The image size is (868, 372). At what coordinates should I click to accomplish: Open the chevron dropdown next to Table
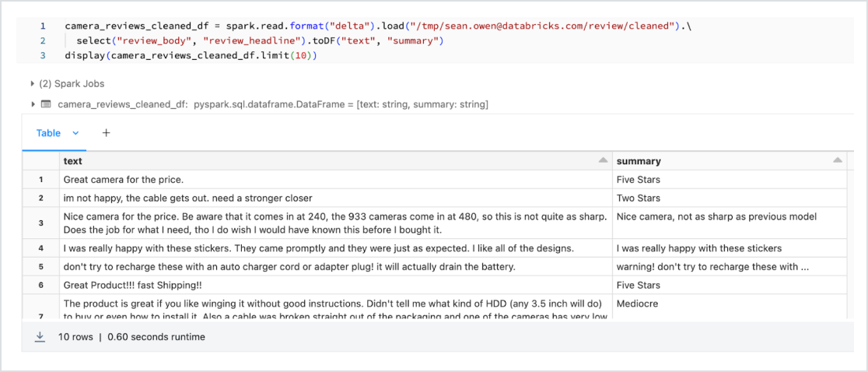76,133
